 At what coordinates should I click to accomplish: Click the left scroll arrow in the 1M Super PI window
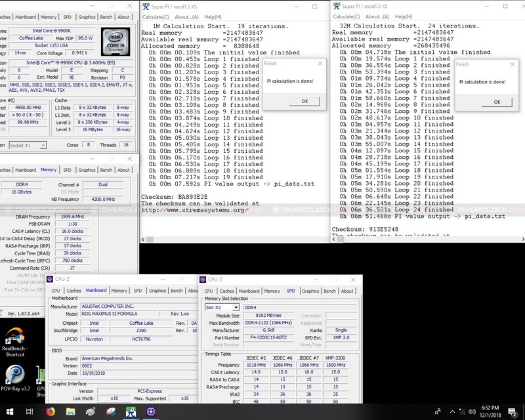[x=143, y=240]
